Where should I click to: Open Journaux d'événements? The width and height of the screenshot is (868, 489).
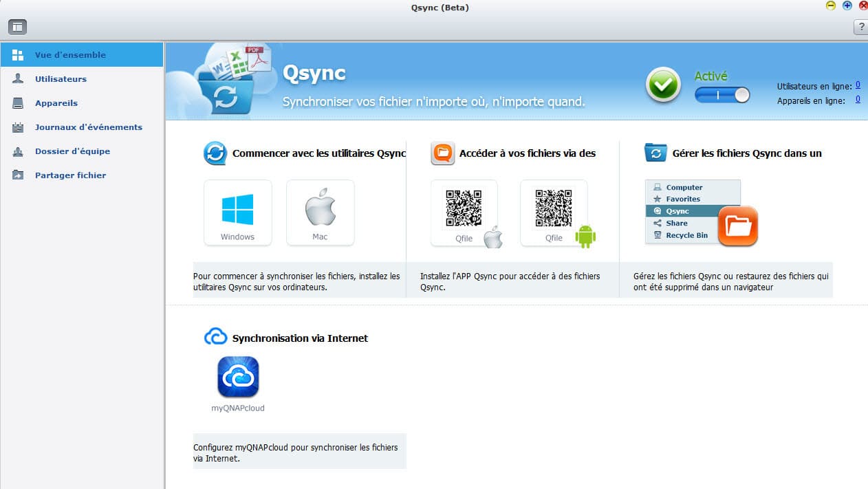pos(88,127)
